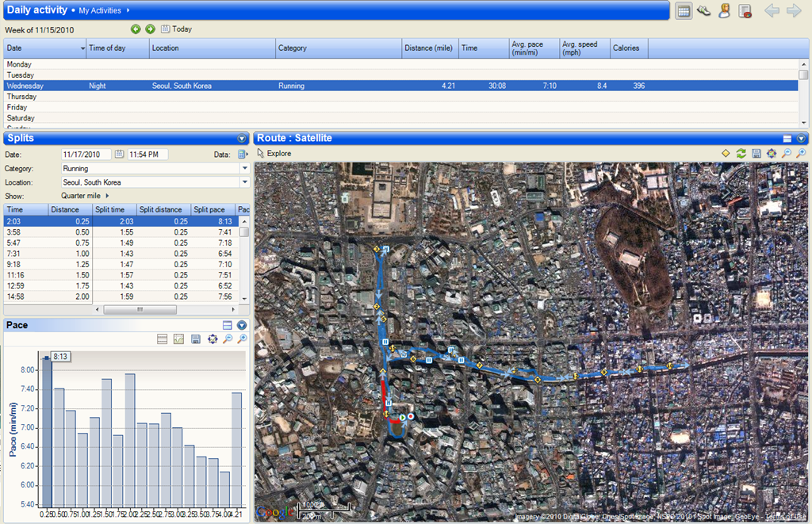Toggle the Pace panel layout

pyautogui.click(x=227, y=325)
